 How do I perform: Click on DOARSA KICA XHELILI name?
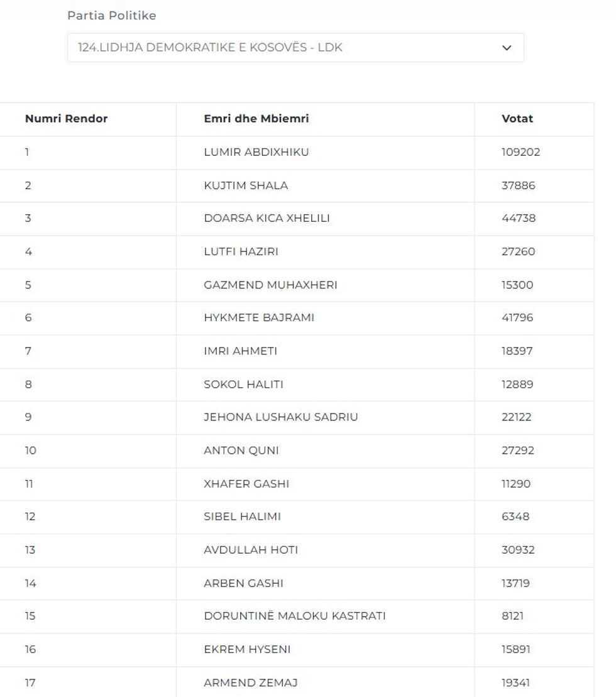tap(267, 219)
